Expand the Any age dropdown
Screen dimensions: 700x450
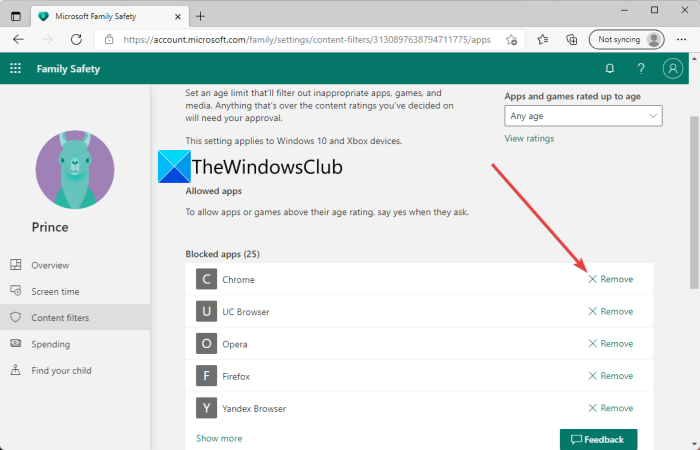pyautogui.click(x=583, y=116)
